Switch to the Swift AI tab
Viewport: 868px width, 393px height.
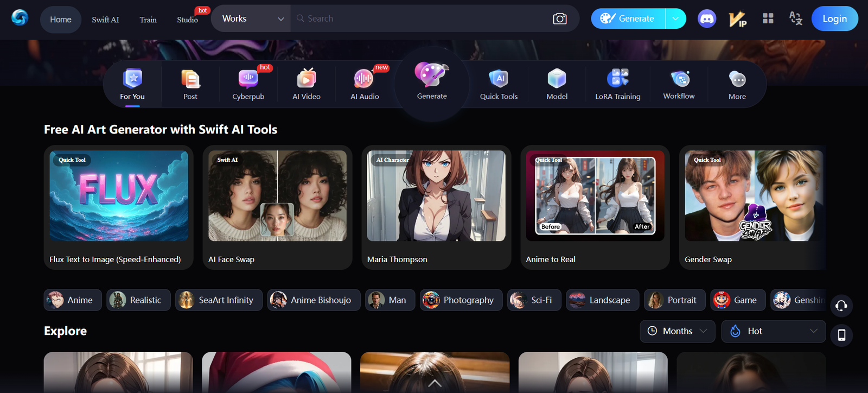pos(105,20)
